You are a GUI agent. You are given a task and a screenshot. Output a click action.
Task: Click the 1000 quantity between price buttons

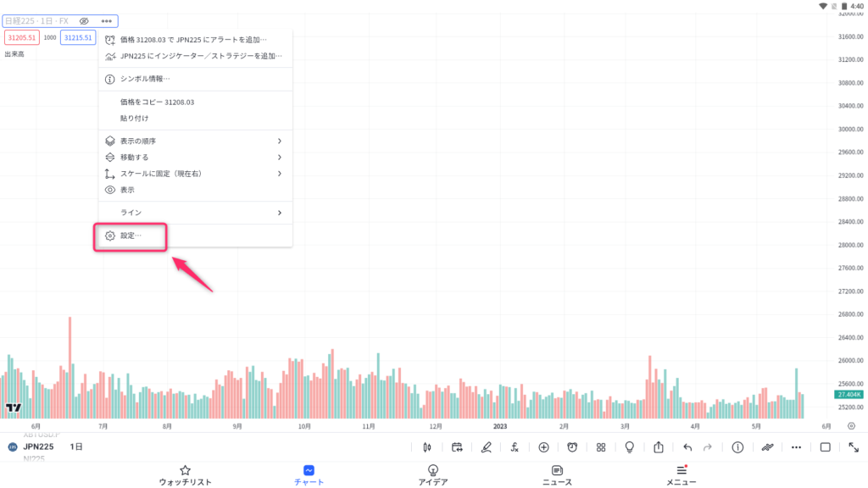[50, 37]
